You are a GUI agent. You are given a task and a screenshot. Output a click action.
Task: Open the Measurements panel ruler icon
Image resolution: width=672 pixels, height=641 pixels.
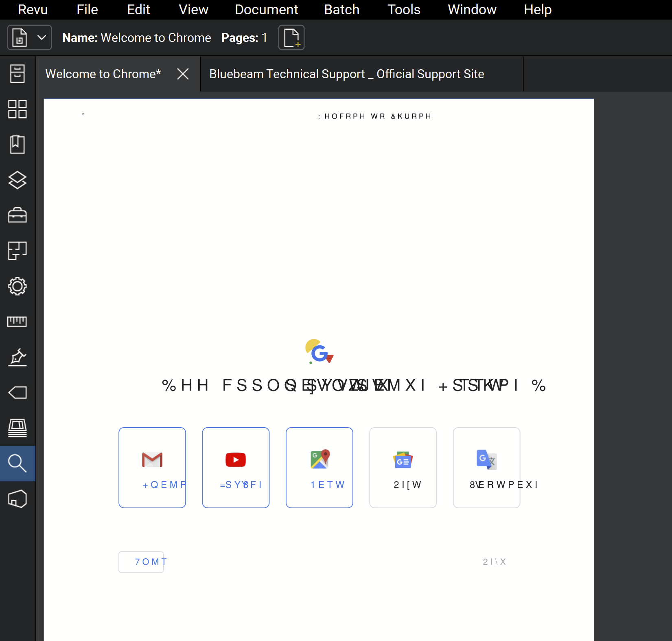(x=18, y=321)
